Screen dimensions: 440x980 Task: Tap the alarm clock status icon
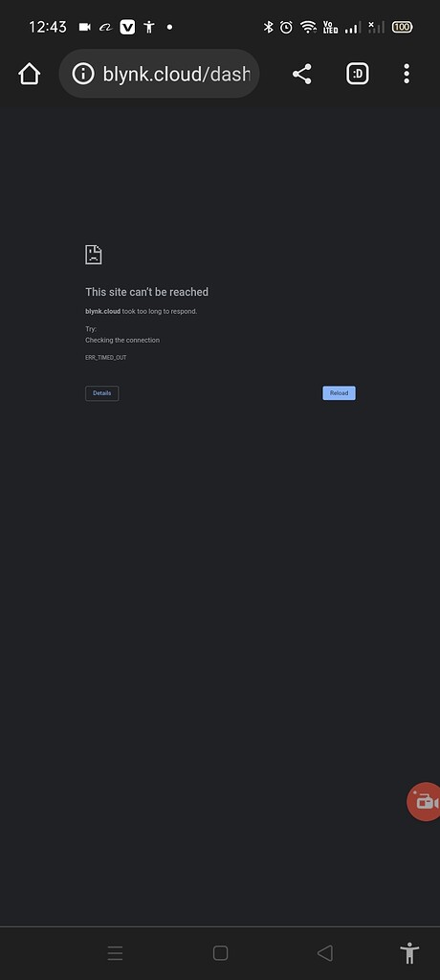click(286, 27)
